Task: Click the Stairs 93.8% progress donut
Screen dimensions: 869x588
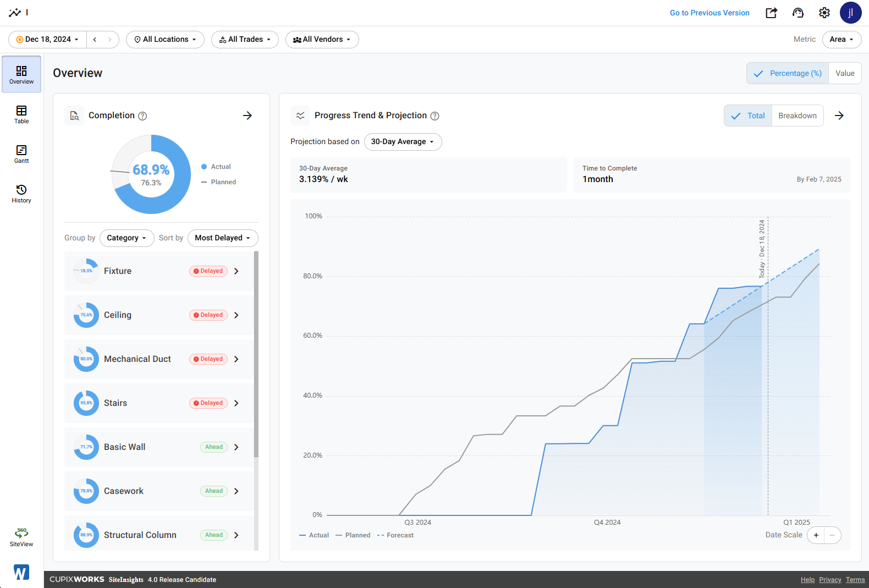Action: click(86, 403)
